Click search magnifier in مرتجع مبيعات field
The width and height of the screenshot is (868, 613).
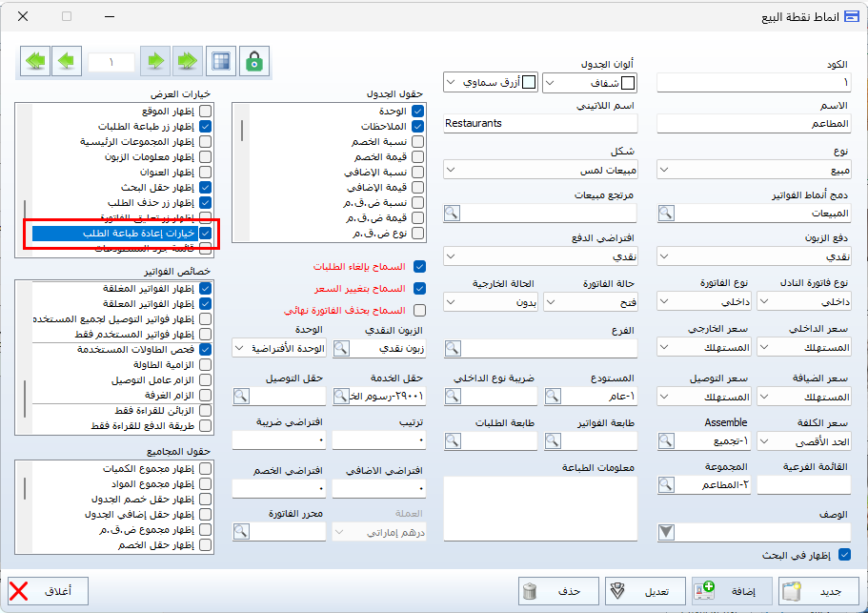click(x=454, y=213)
